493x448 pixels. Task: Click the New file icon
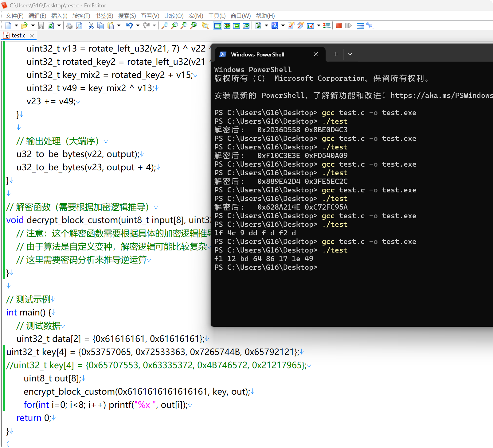coord(8,26)
